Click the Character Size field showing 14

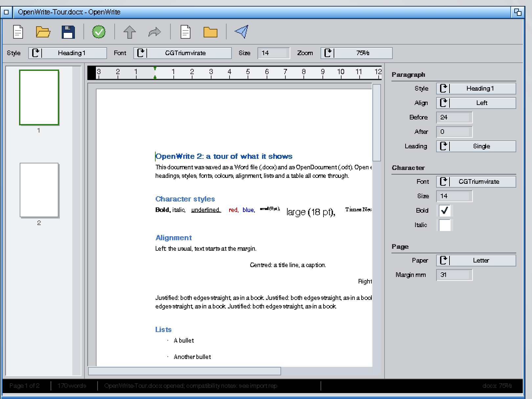(454, 196)
